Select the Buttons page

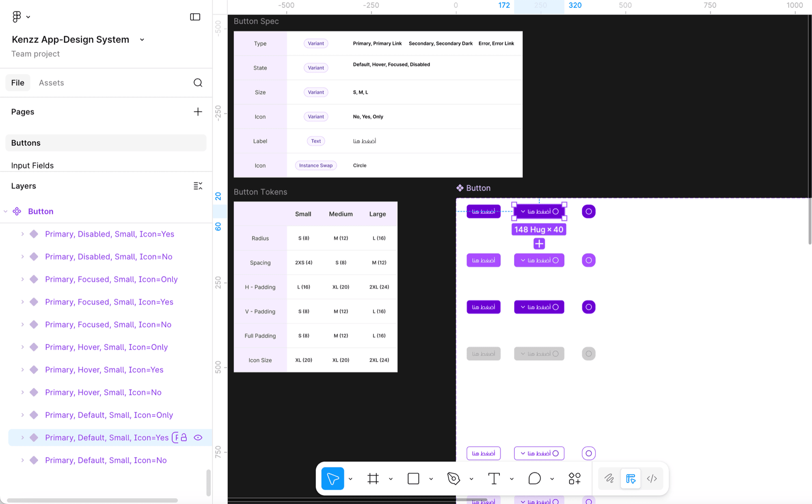tap(106, 143)
